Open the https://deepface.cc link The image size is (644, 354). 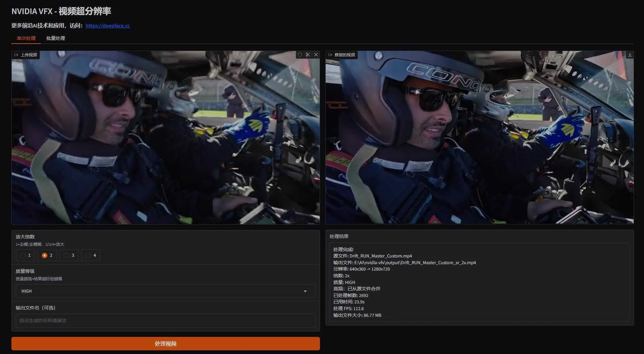108,25
